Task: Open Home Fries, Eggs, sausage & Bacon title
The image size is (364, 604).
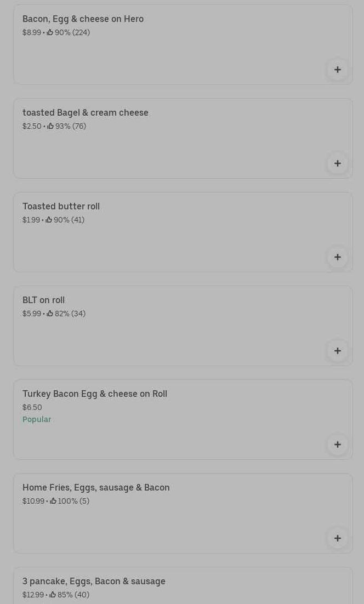Action: [96, 487]
